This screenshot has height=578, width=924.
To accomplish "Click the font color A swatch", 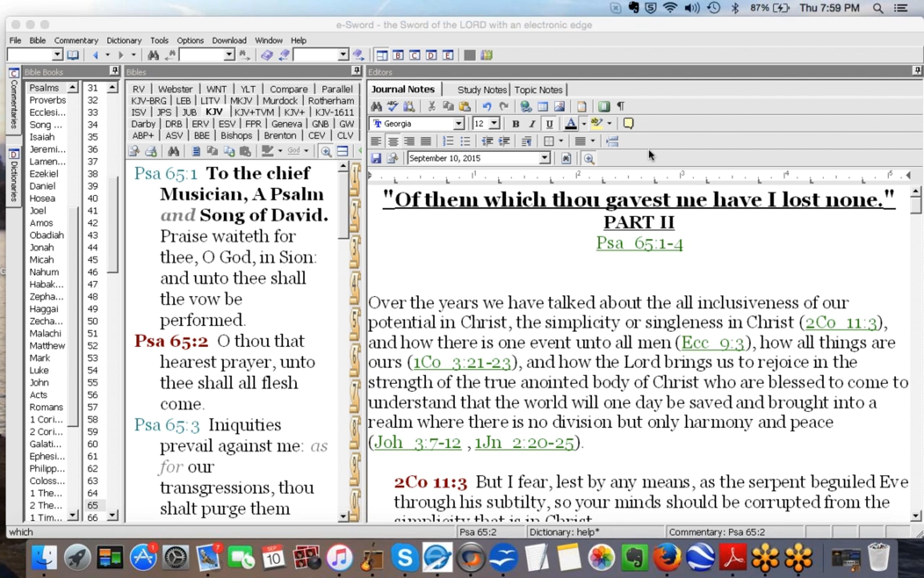I will (571, 124).
